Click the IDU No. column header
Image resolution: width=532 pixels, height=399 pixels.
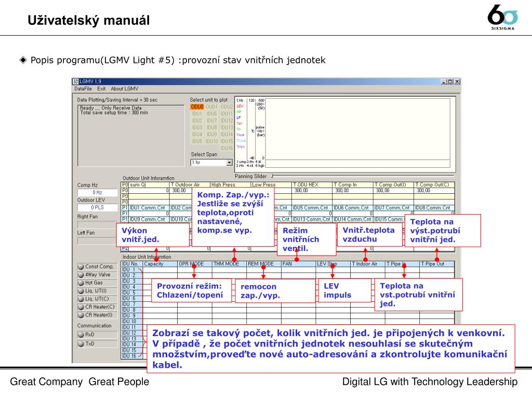coord(131,264)
